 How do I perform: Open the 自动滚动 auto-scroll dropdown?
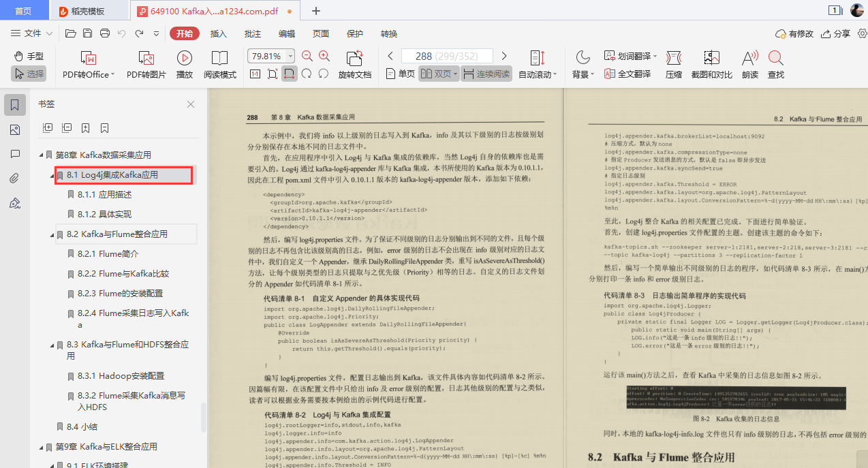[x=537, y=74]
